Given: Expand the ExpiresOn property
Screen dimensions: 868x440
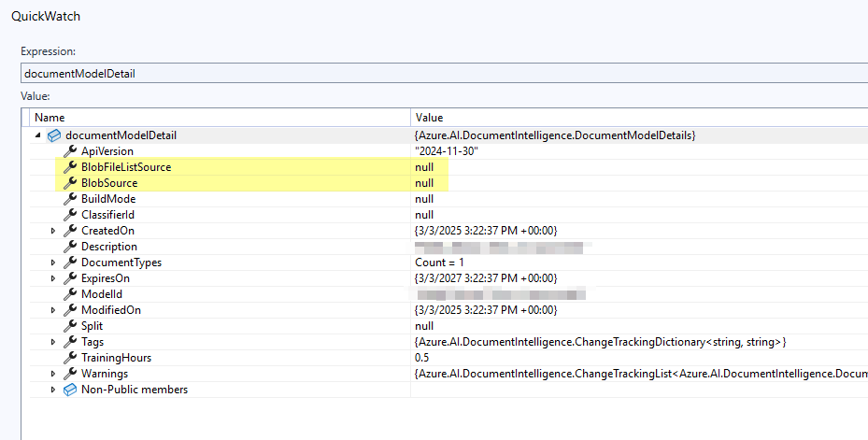Looking at the screenshot, I should click(x=53, y=278).
